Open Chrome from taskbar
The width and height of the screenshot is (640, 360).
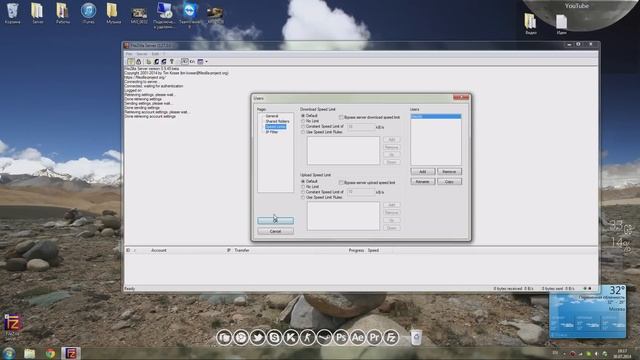click(50, 353)
